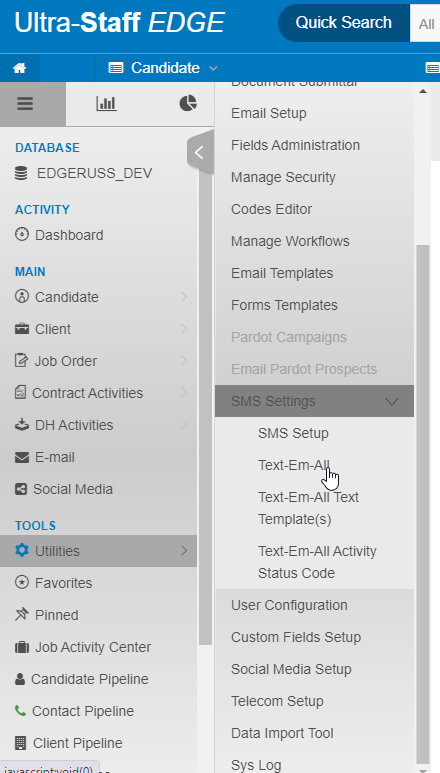The width and height of the screenshot is (440, 773).
Task: Open the bar chart icon tab
Action: tap(106, 104)
